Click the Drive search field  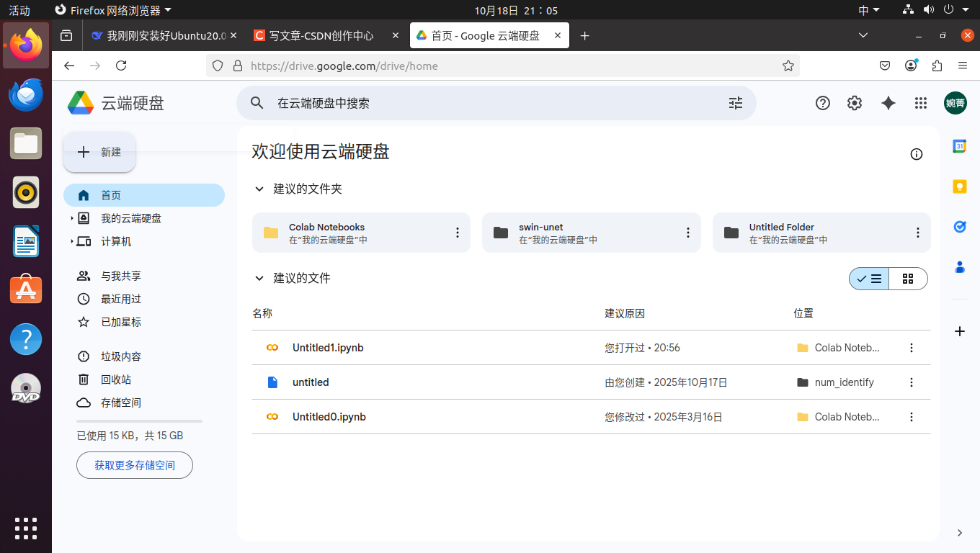coord(496,103)
